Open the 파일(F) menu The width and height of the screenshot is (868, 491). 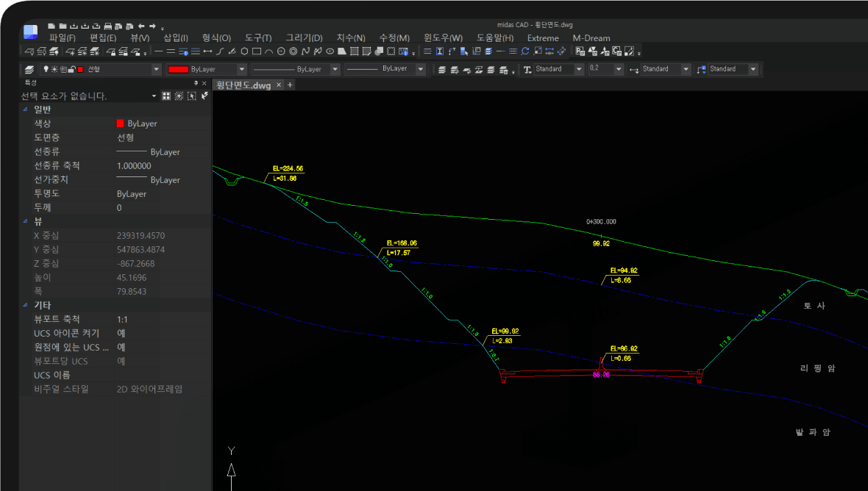pos(62,38)
